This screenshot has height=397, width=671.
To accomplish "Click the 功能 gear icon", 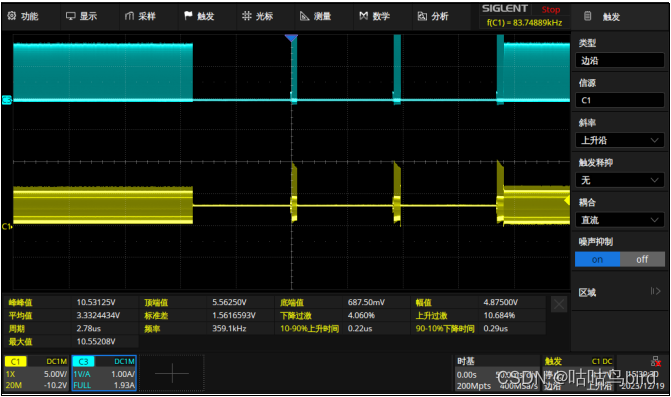I will click(12, 16).
